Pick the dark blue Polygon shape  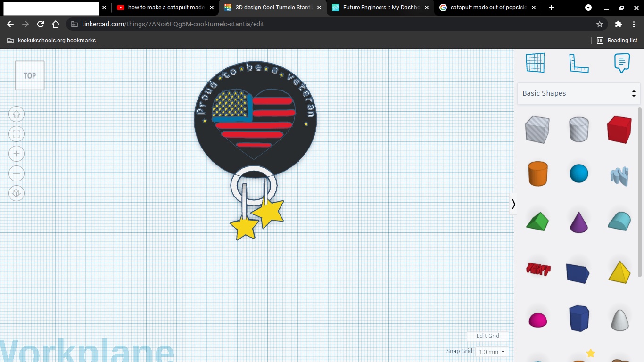click(579, 318)
